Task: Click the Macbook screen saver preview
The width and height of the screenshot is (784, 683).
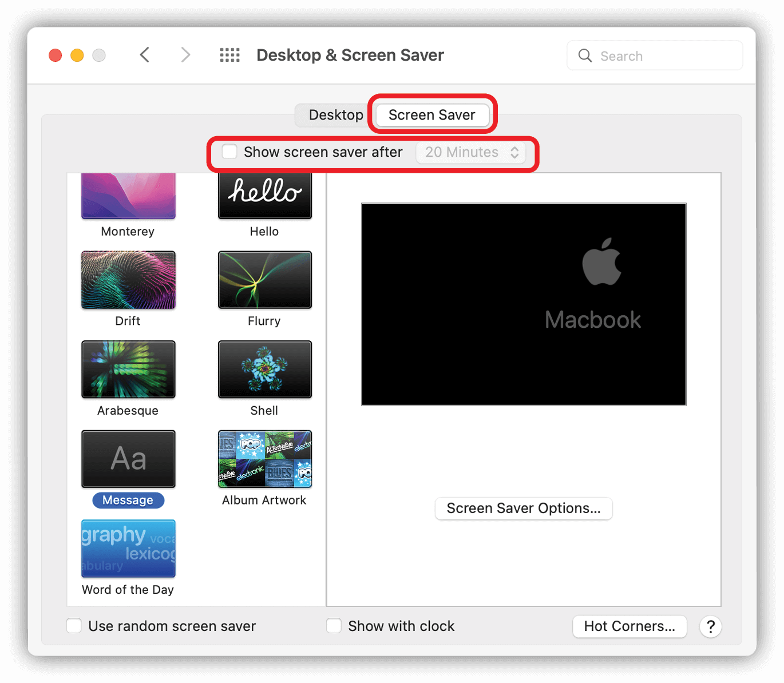Action: click(x=524, y=304)
